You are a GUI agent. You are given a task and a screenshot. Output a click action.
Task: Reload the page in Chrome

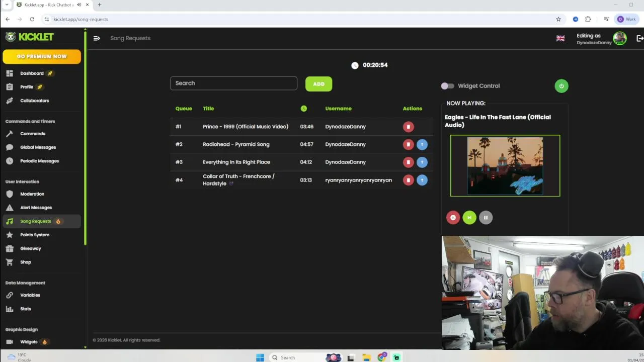coord(32,19)
